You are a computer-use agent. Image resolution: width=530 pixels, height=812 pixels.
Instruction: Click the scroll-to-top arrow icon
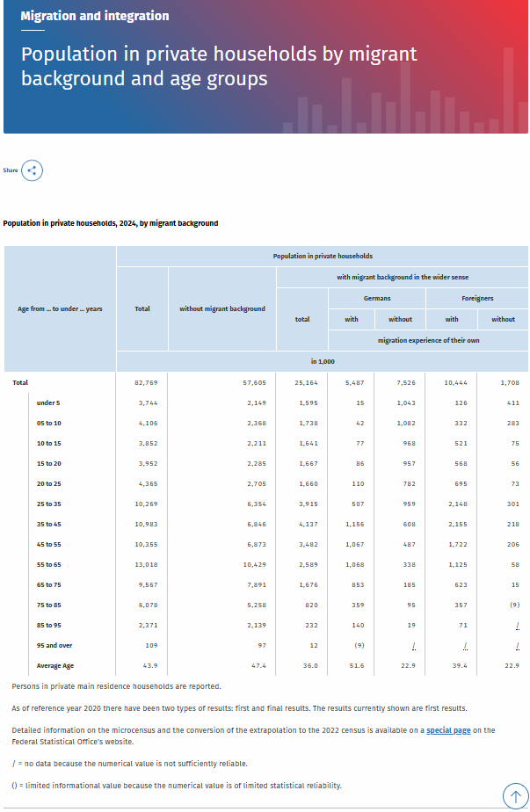tap(515, 795)
